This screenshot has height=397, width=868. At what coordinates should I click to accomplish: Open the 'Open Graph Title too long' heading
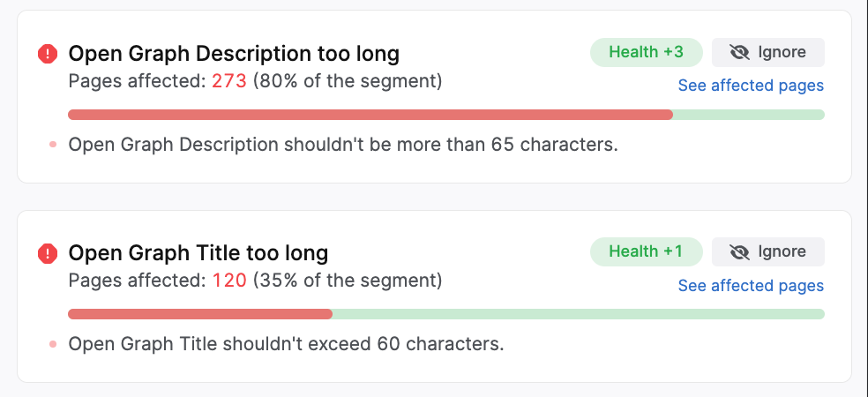(198, 254)
